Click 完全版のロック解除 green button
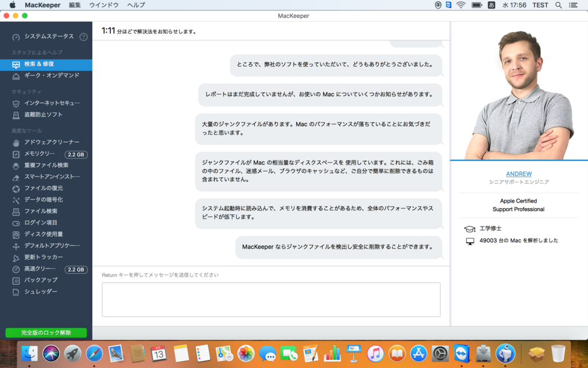 click(46, 333)
